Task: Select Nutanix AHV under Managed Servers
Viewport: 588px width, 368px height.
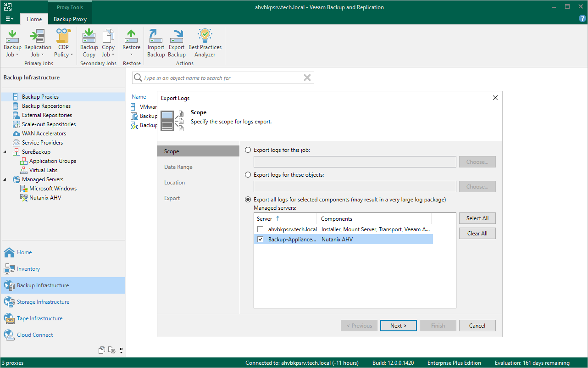Action: pos(45,198)
